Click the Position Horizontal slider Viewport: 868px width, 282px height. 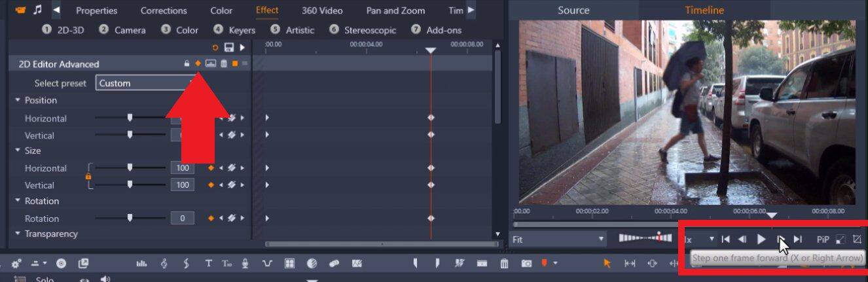[x=130, y=118]
